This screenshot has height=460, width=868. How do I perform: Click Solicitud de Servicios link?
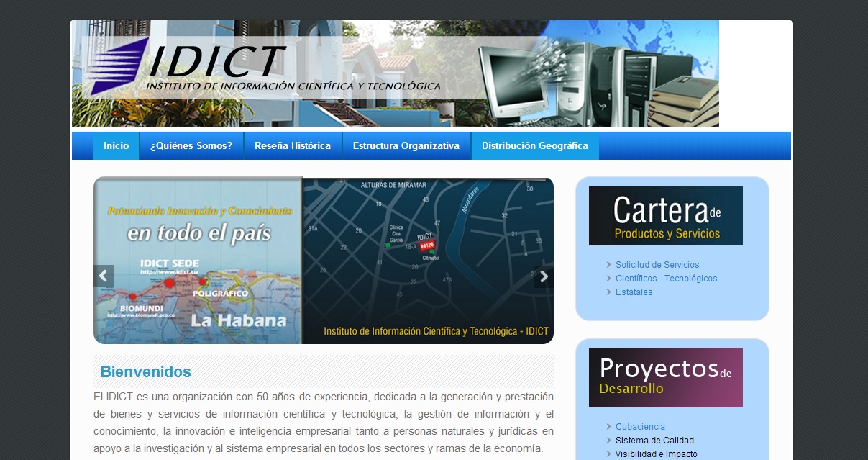[x=657, y=265]
